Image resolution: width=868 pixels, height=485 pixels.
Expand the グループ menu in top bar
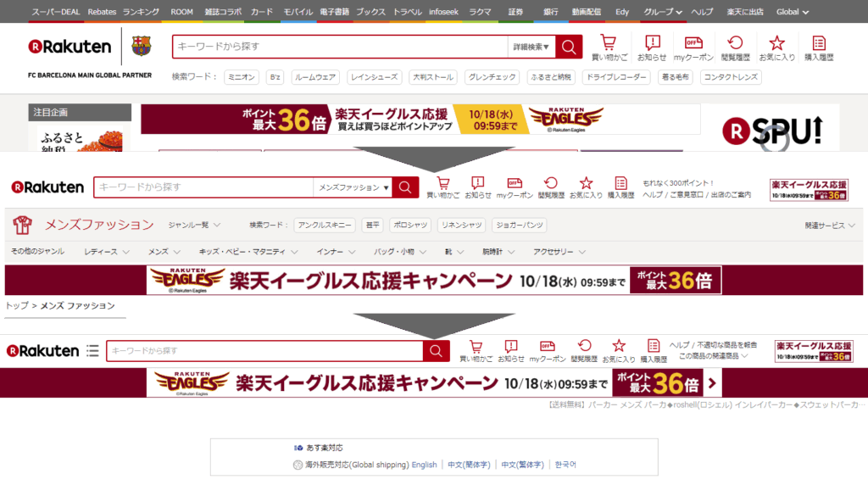[662, 12]
